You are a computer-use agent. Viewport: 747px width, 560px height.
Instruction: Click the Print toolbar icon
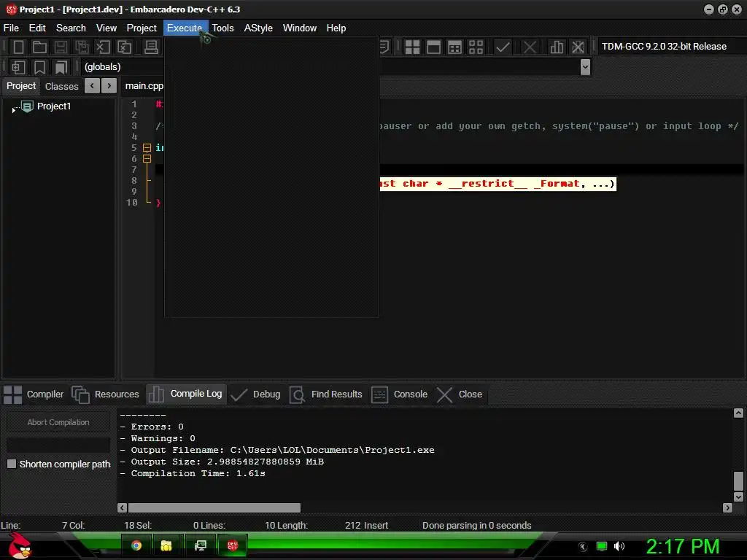[x=152, y=47]
